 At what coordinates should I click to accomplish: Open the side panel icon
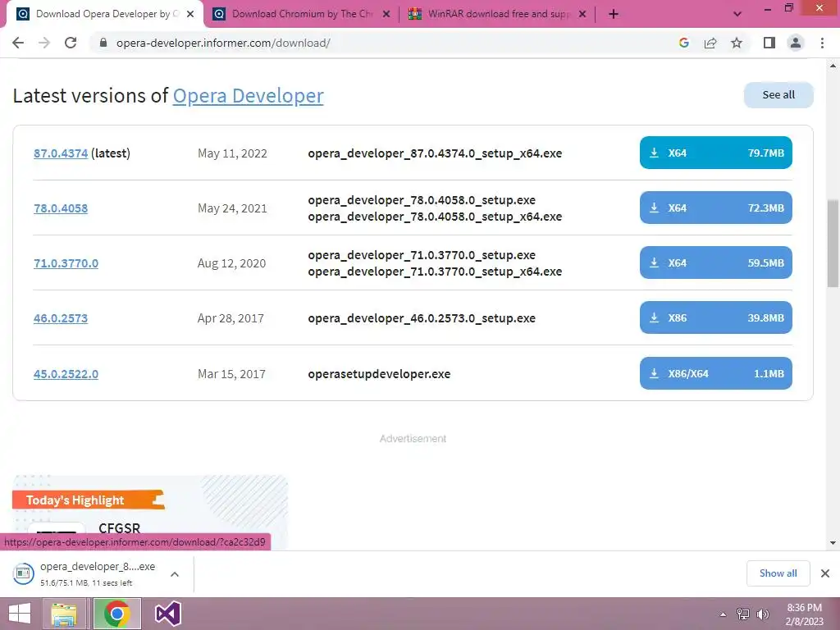tap(769, 43)
